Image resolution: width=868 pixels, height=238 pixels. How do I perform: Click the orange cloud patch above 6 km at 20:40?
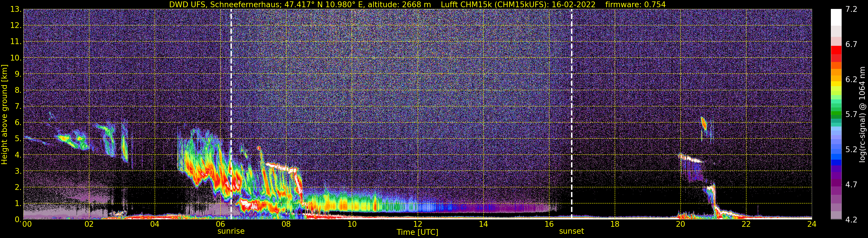[x=704, y=123]
